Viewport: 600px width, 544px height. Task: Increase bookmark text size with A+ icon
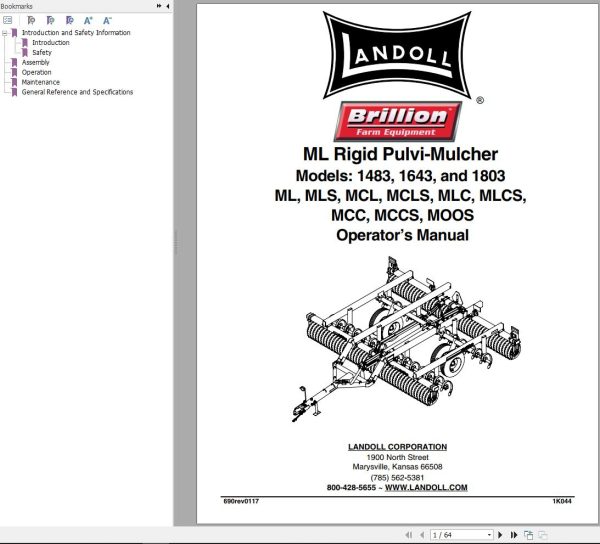coord(88,20)
